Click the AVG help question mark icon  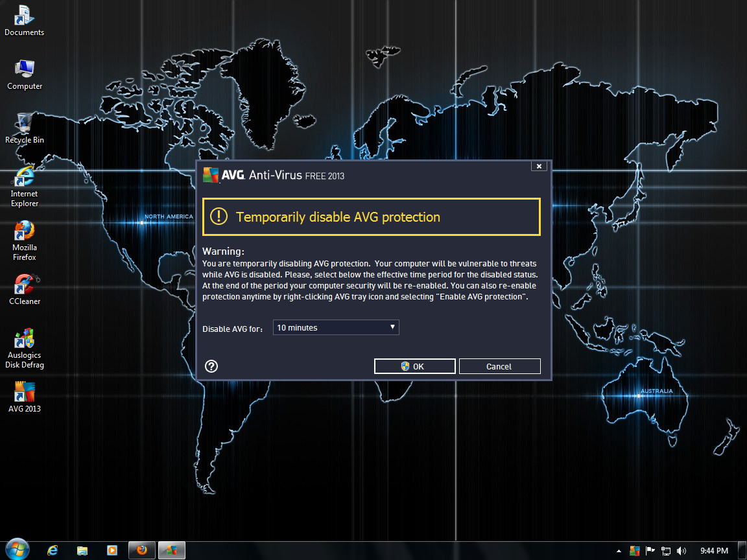(x=211, y=366)
